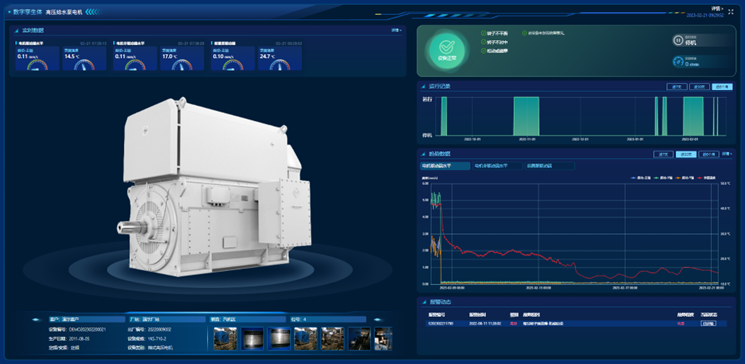Select the first time-range button in run record panel
Viewport: 745px width, 364px height.
(677, 87)
